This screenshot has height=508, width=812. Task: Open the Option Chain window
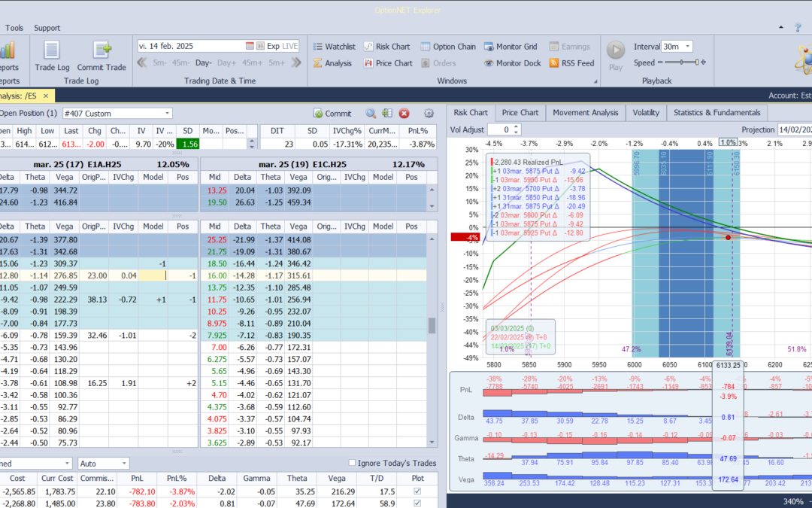(x=448, y=47)
